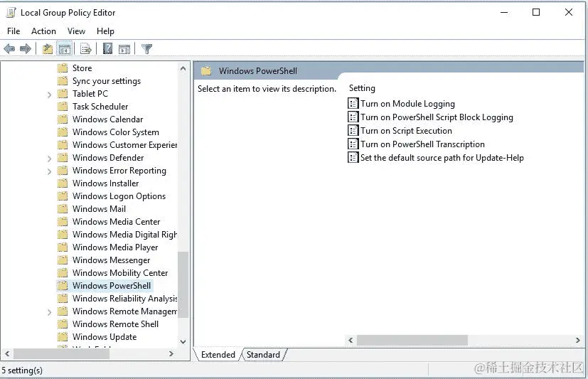Click the Filter funnel toolbar icon
588x379 pixels.
click(x=147, y=49)
